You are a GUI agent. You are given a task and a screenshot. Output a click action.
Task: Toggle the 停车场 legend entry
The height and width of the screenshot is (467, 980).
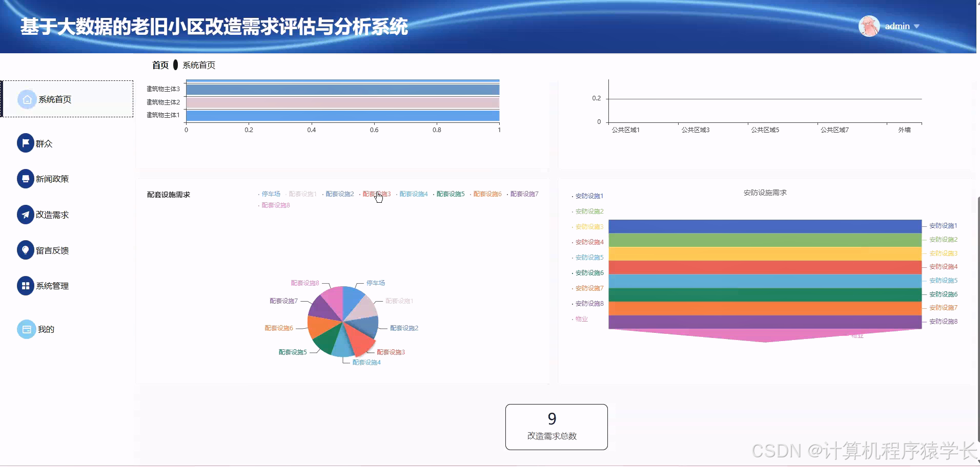pyautogui.click(x=271, y=194)
